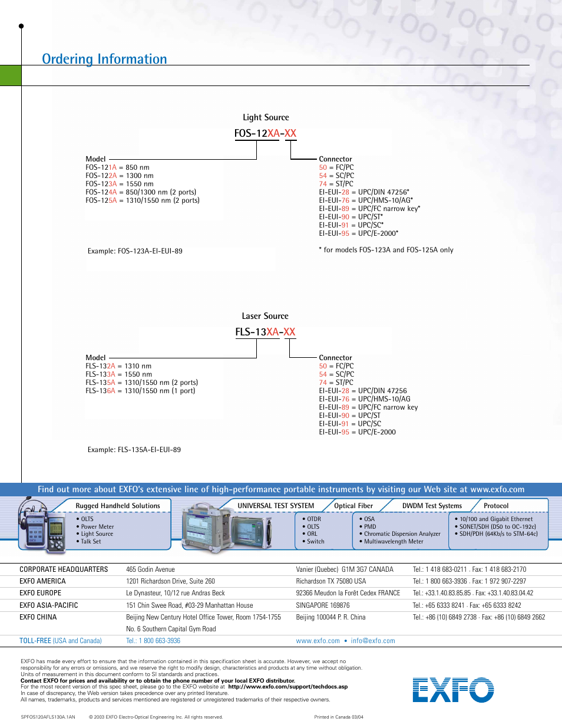The height and width of the screenshot is (728, 562).
Task: Click SINGAPORE 169876 address cell
Action: click(x=323, y=605)
